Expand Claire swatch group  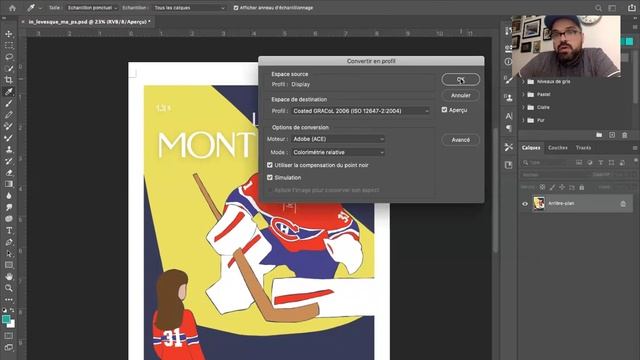click(x=523, y=107)
